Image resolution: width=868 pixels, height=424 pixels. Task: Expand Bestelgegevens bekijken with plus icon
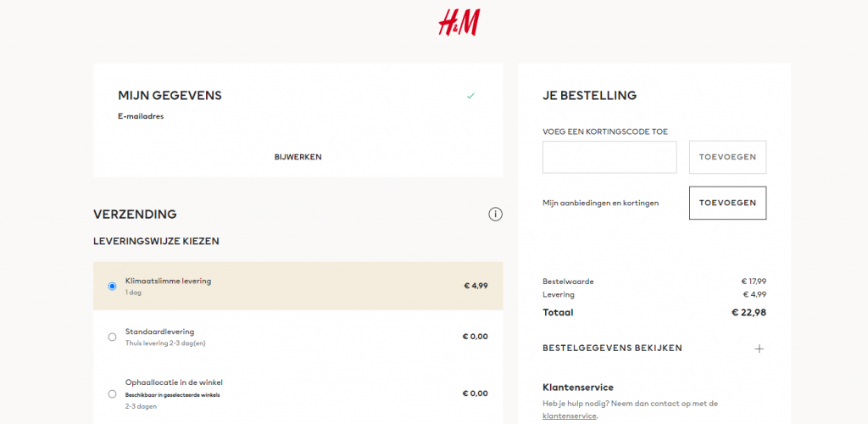point(759,349)
